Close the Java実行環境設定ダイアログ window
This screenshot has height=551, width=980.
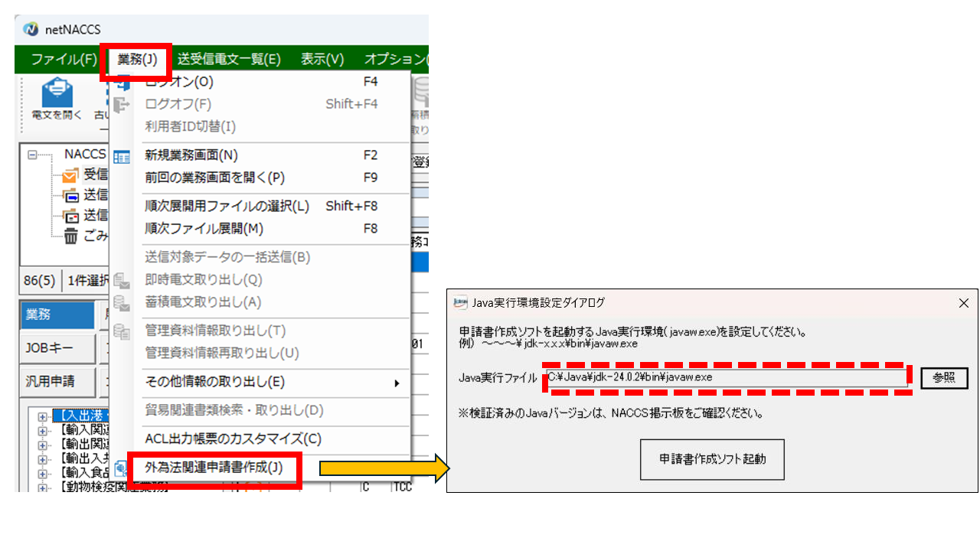pos(964,303)
